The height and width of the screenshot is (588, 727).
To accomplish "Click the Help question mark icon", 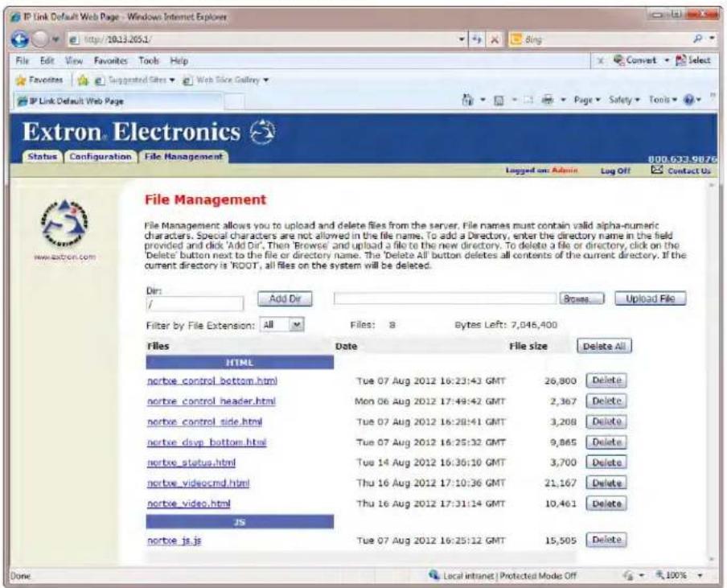I will tap(689, 100).
